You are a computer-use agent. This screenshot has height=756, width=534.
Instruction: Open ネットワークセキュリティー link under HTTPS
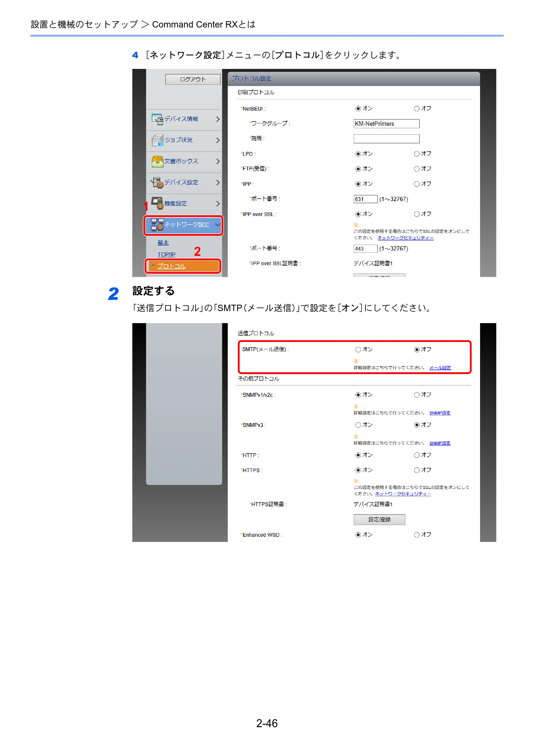[403, 494]
